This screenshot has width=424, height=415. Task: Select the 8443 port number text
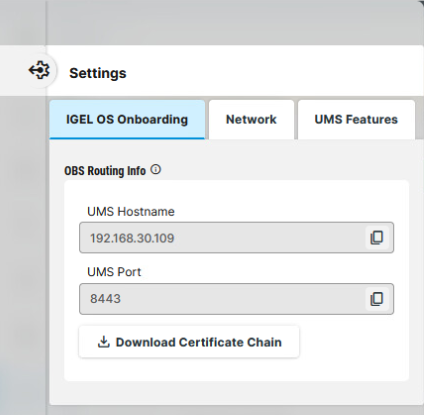click(105, 299)
